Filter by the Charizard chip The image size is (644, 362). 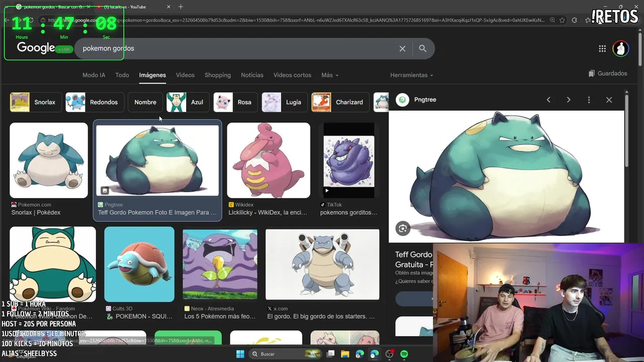tap(340, 102)
